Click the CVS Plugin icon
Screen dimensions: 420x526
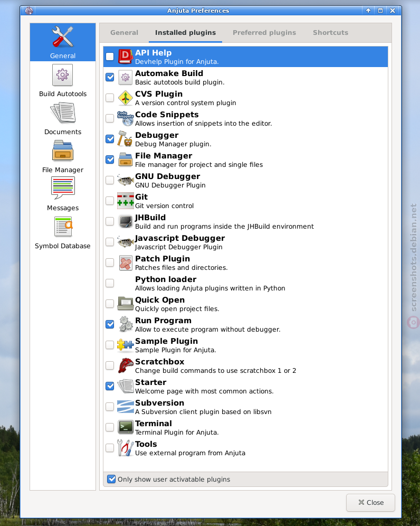(126, 98)
